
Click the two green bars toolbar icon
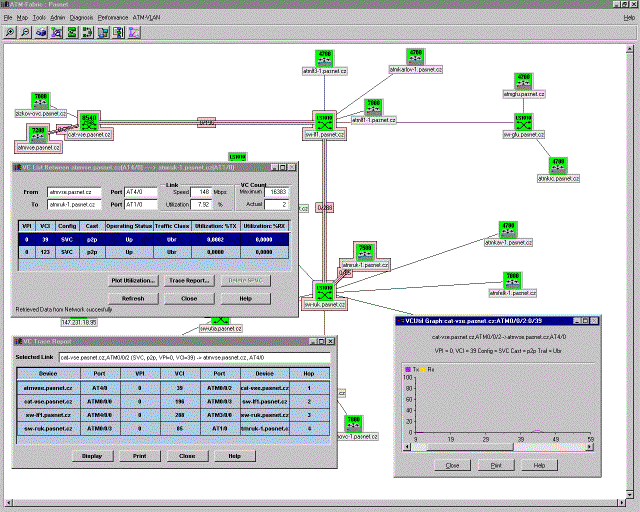coord(72,32)
